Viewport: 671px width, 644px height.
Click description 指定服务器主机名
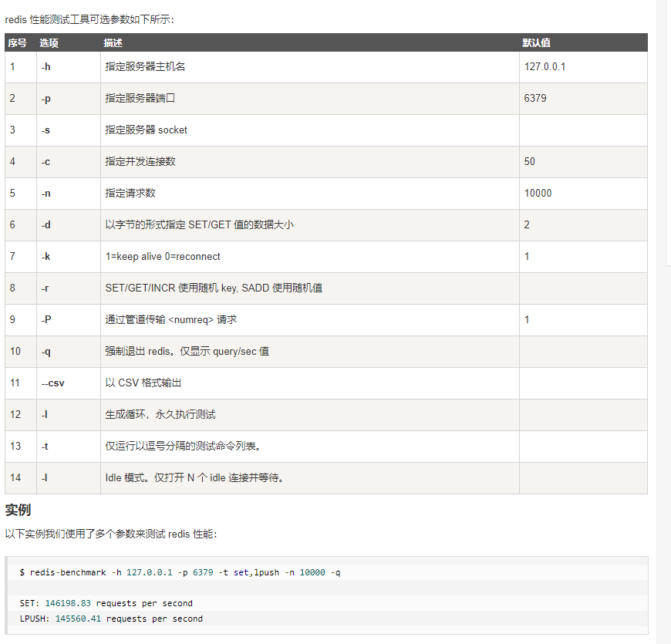(x=145, y=67)
